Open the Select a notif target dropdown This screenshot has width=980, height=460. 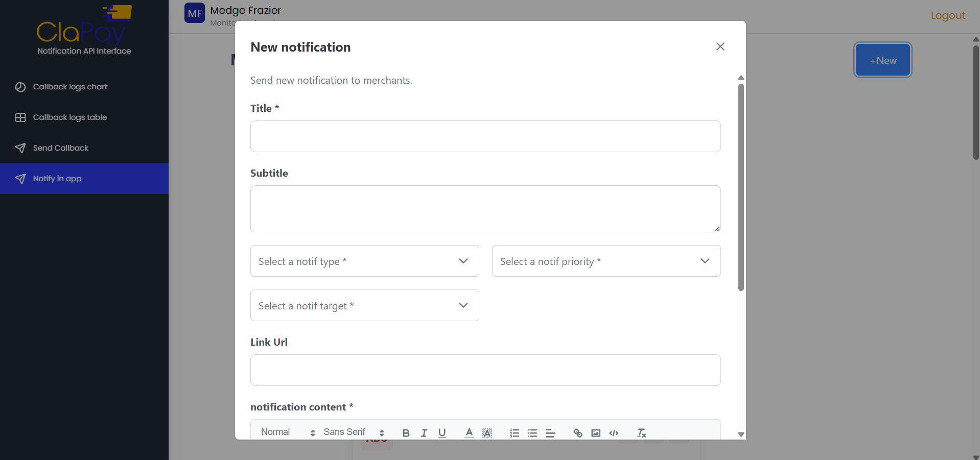[364, 305]
